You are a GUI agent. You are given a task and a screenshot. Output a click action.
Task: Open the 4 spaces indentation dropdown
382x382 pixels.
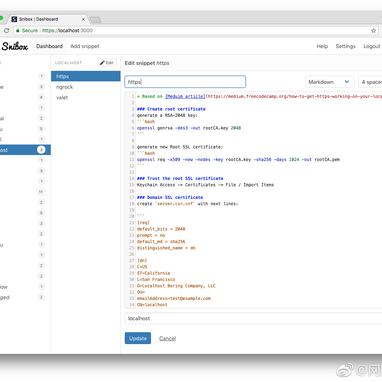(x=370, y=82)
